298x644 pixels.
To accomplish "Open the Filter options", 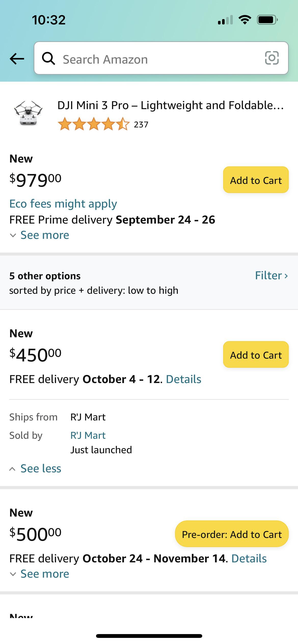I will pos(272,275).
